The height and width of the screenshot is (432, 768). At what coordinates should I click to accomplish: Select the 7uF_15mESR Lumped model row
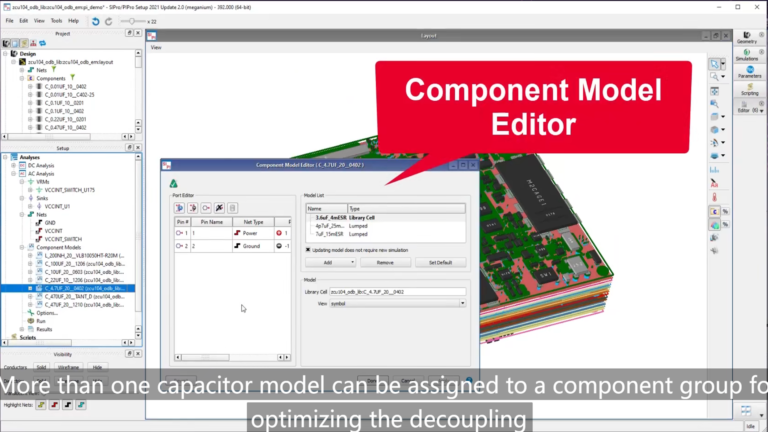(385, 234)
